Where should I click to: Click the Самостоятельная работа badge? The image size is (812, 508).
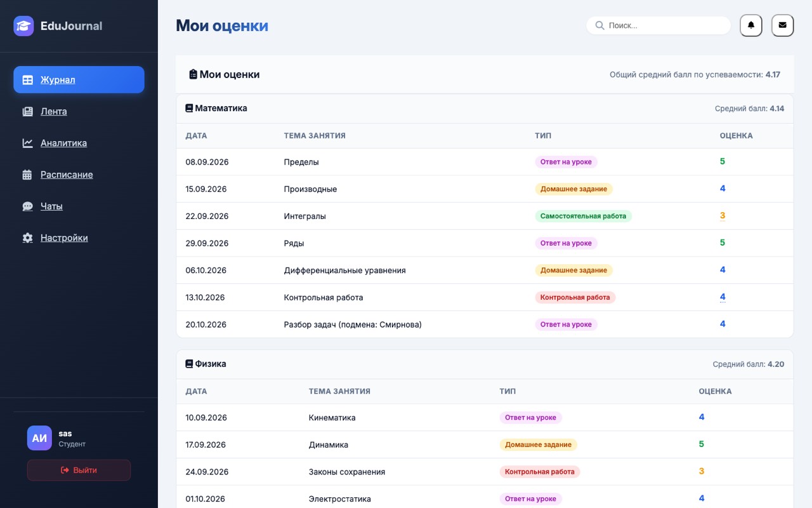point(583,217)
